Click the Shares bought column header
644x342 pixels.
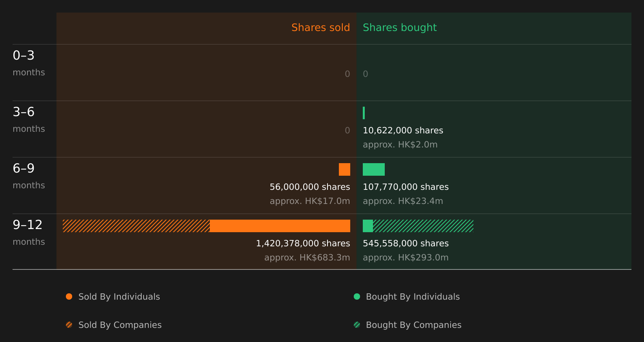(400, 27)
